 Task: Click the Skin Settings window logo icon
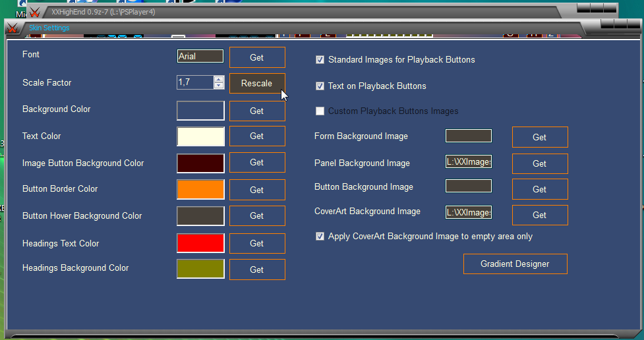[x=13, y=28]
